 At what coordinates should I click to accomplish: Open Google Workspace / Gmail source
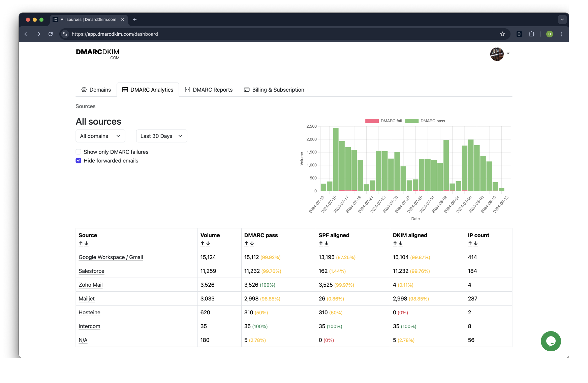[111, 257]
